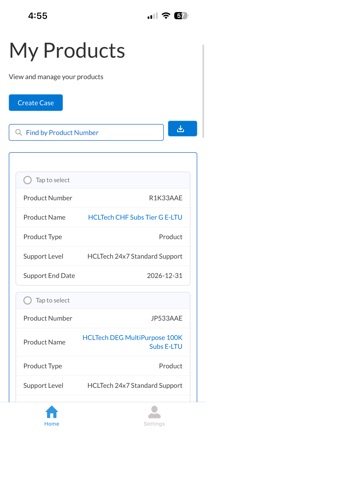Screen dimensions: 360x480
Task: Open the Home tab
Action: pos(52,416)
